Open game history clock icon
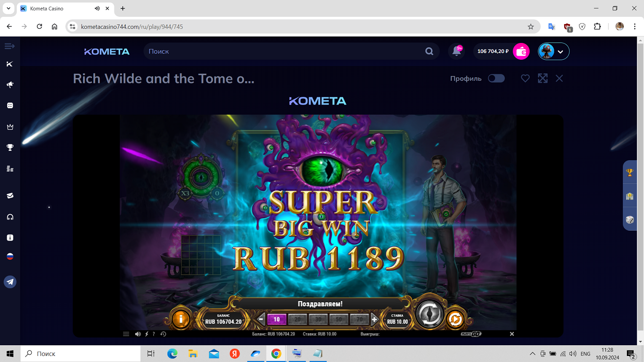The height and width of the screenshot is (362, 644). [163, 334]
